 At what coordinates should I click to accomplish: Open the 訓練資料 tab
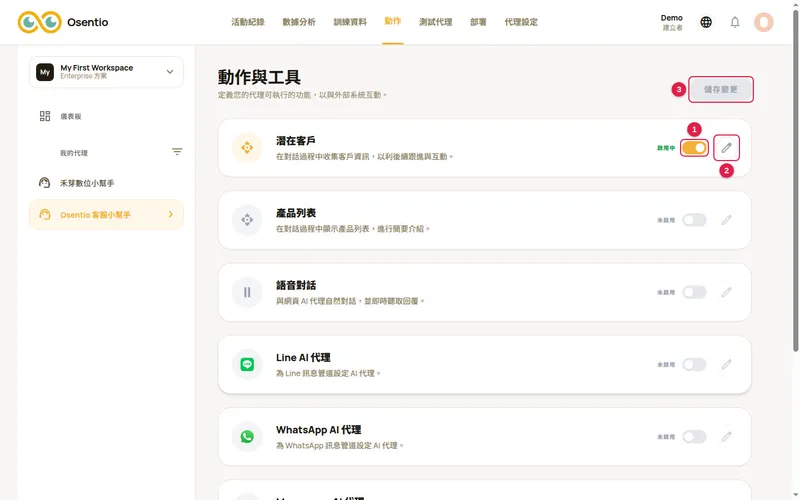click(x=350, y=22)
